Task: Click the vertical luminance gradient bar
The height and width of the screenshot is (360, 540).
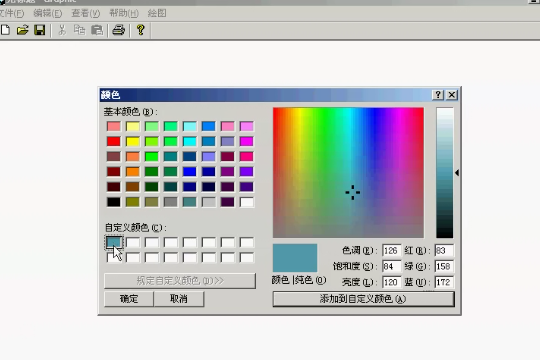Action: tap(445, 173)
